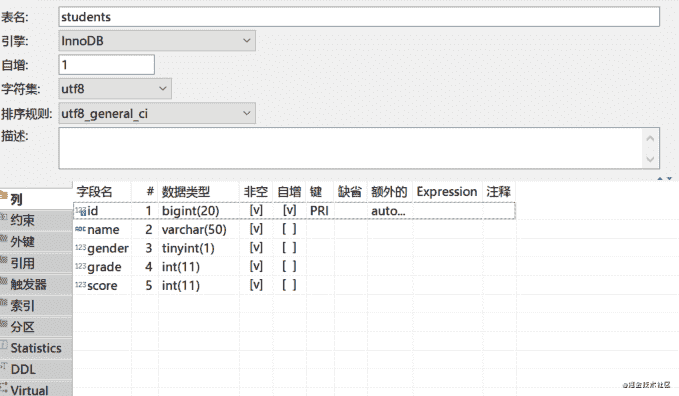Click the numeric type icon beside id
The height and width of the screenshot is (396, 679).
coord(81,211)
